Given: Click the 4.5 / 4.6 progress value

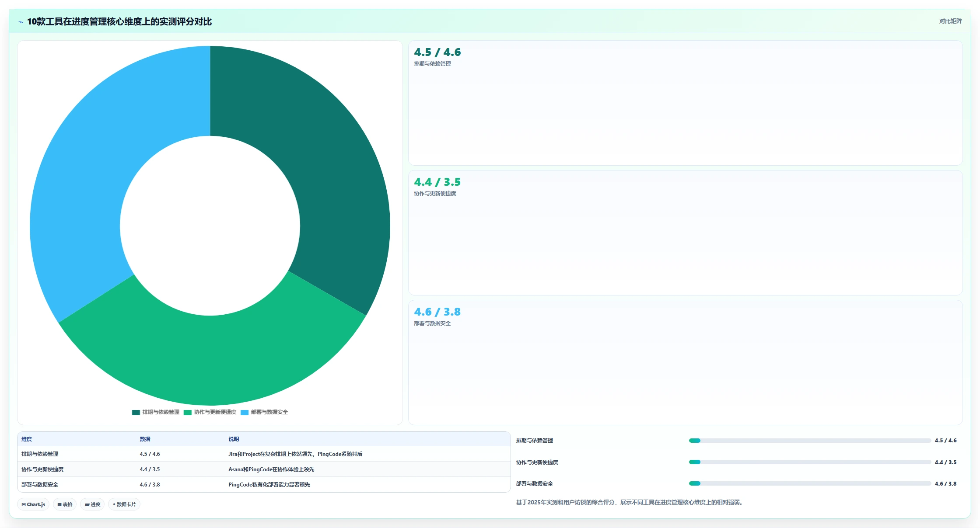Looking at the screenshot, I should (x=945, y=441).
